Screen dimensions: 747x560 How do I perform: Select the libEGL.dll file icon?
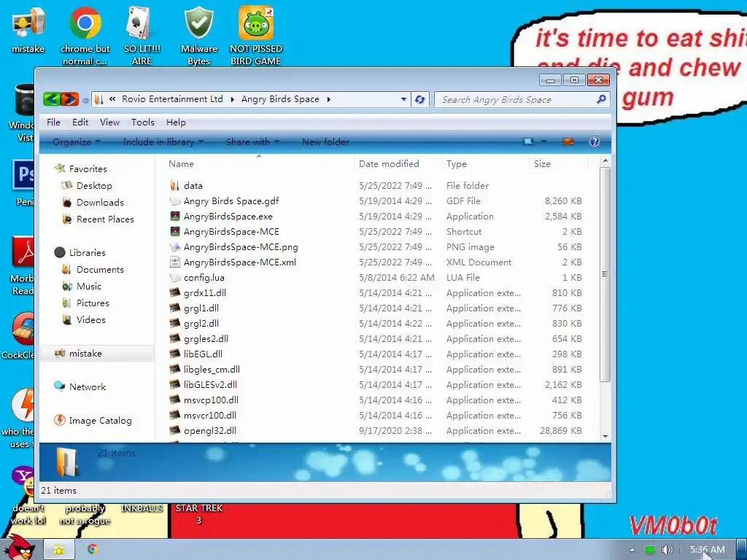pyautogui.click(x=175, y=354)
